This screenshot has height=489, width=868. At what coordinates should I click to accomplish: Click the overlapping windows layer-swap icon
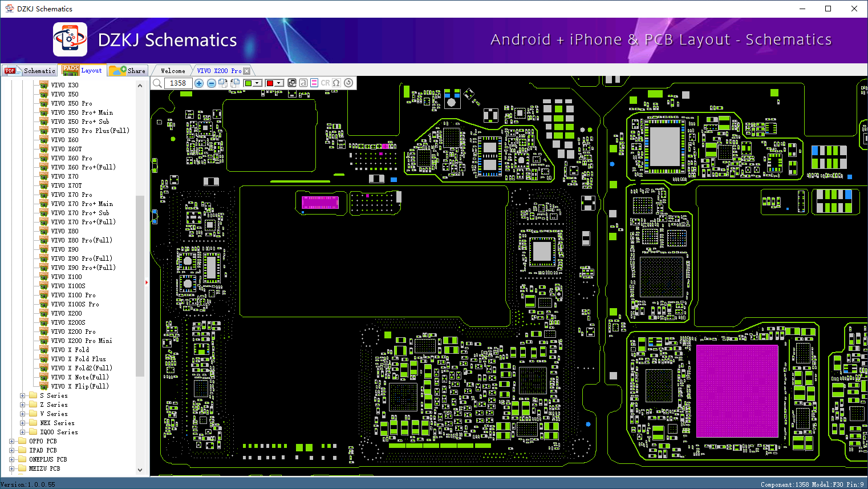coord(292,83)
